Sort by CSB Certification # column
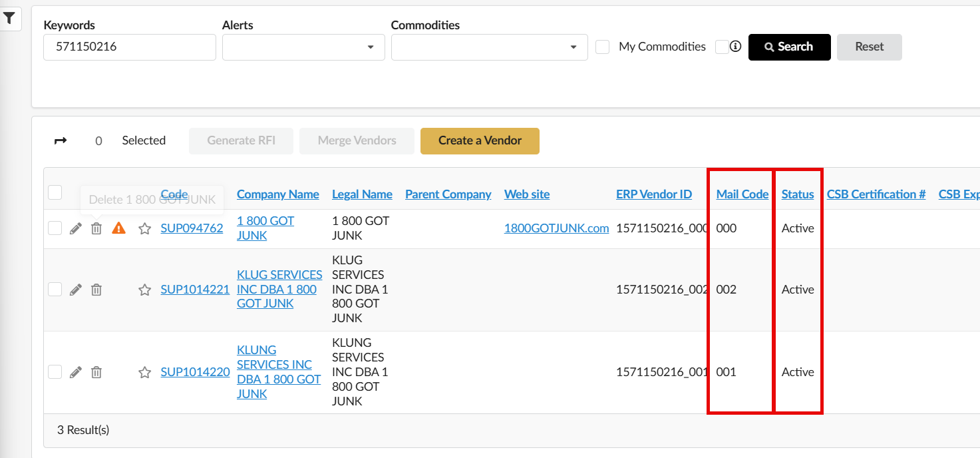The image size is (980, 458). 876,194
